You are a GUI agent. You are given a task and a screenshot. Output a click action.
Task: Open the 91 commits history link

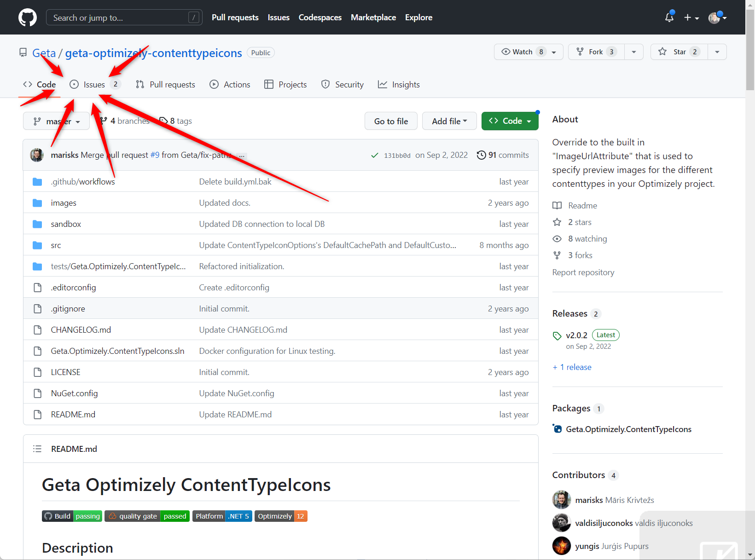(503, 155)
